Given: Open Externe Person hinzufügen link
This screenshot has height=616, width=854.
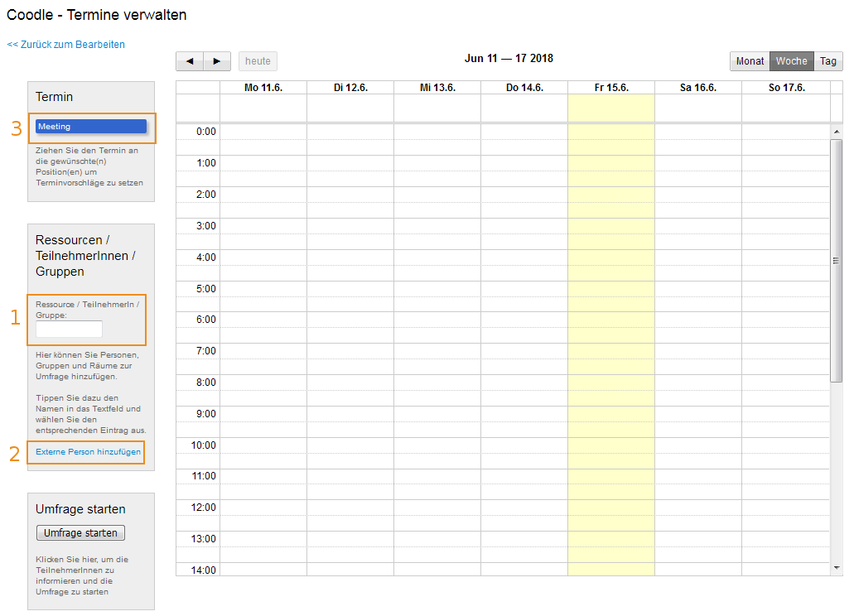Looking at the screenshot, I should tap(88, 452).
